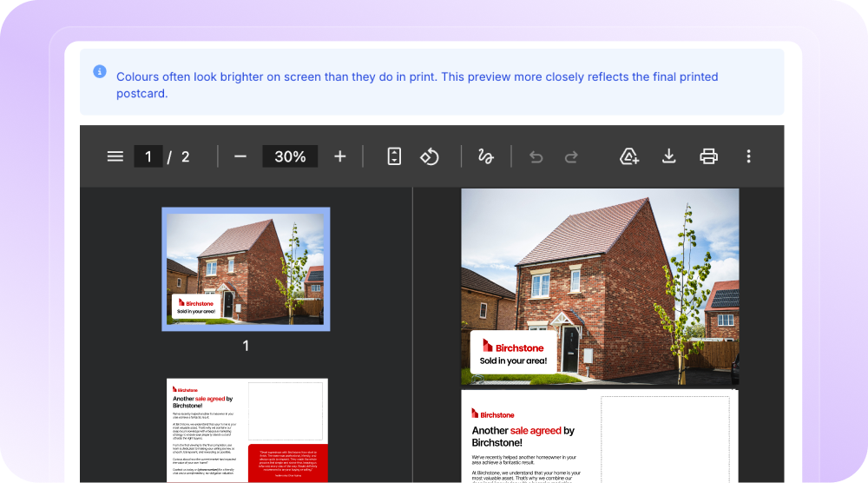The width and height of the screenshot is (868, 483).
Task: Click the 'Another sale agreed by Birchstone!' heading
Action: coord(523,436)
